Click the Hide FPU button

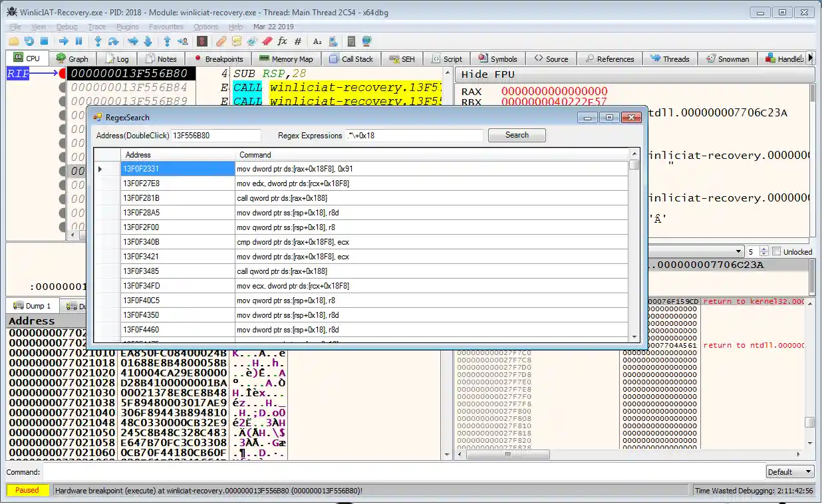pos(488,74)
